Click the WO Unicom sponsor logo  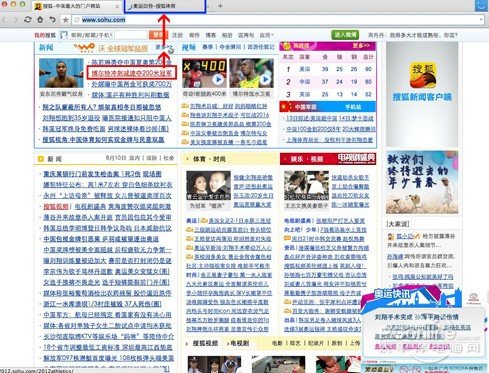(x=84, y=48)
